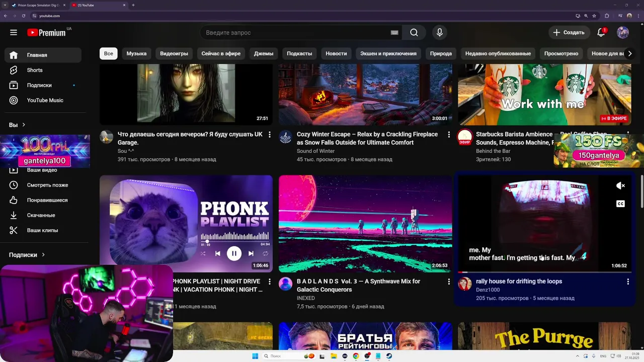Open Скачанные downloads
This screenshot has height=362, width=644.
(x=43, y=215)
